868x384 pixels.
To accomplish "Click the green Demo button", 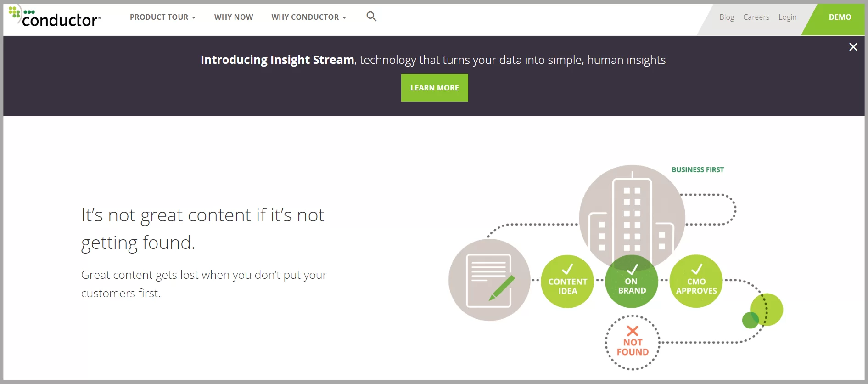I will pyautogui.click(x=840, y=17).
